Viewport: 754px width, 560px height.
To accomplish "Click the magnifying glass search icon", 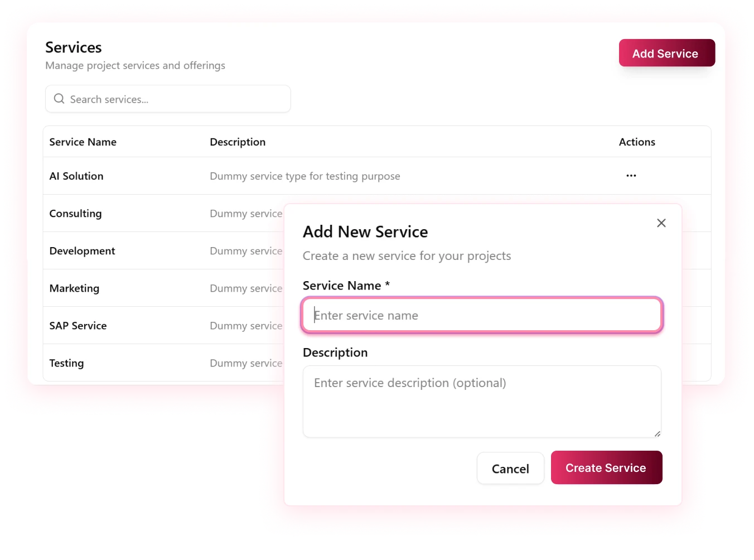I will point(59,99).
